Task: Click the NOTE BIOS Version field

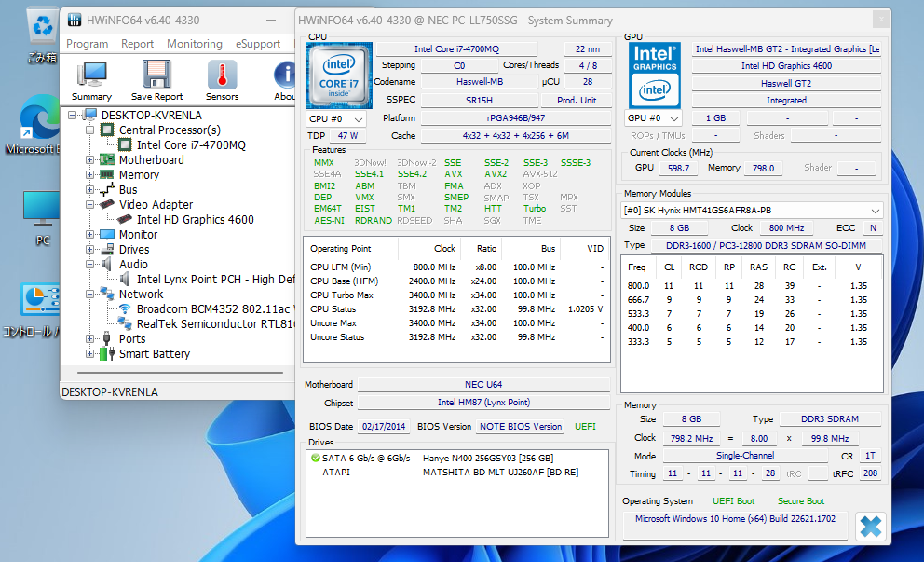Action: [x=521, y=426]
